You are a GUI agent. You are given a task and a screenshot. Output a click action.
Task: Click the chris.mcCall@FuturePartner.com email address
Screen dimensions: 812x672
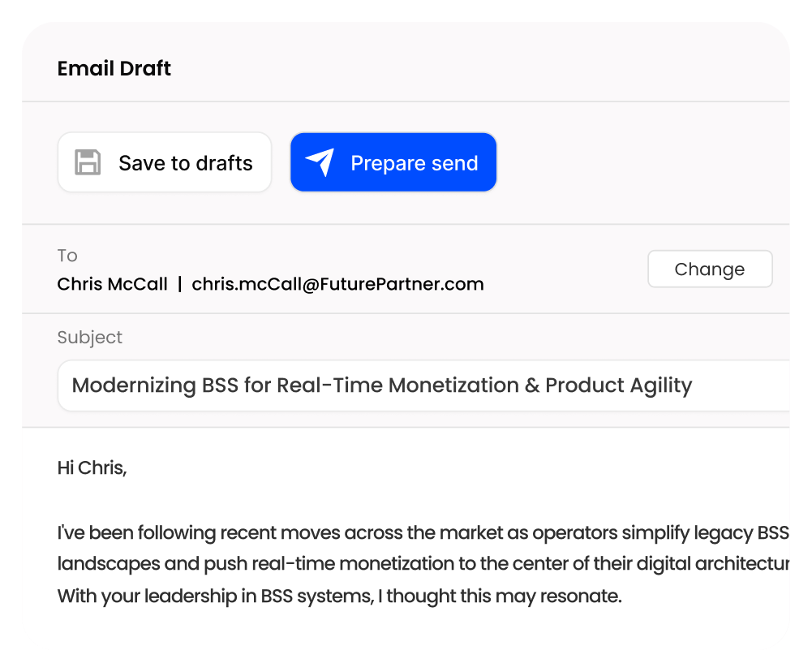337,284
